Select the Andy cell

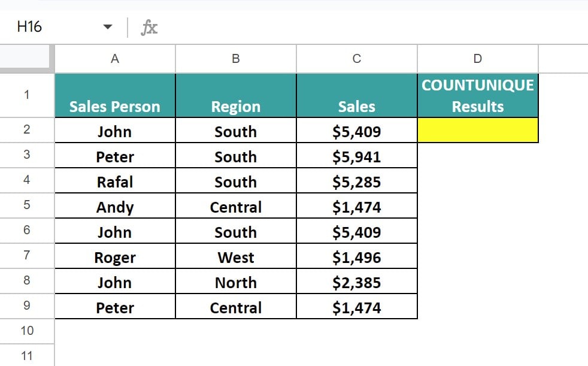click(x=115, y=205)
